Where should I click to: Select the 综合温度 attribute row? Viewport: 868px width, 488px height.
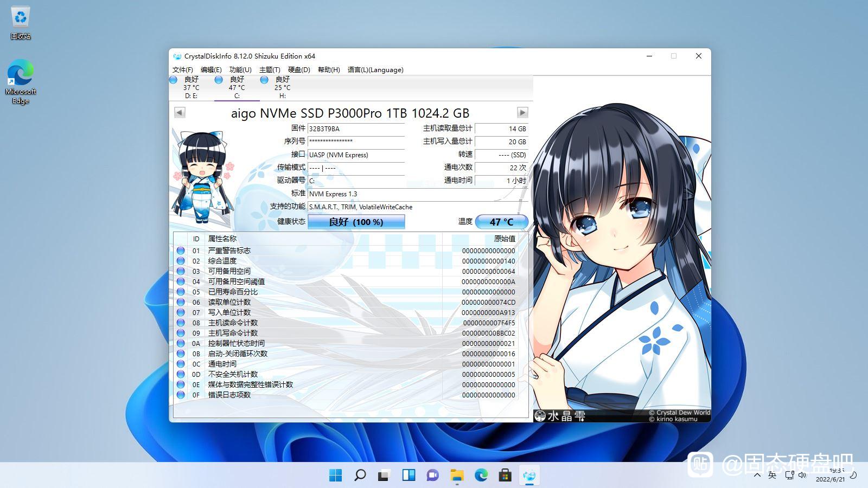point(346,261)
